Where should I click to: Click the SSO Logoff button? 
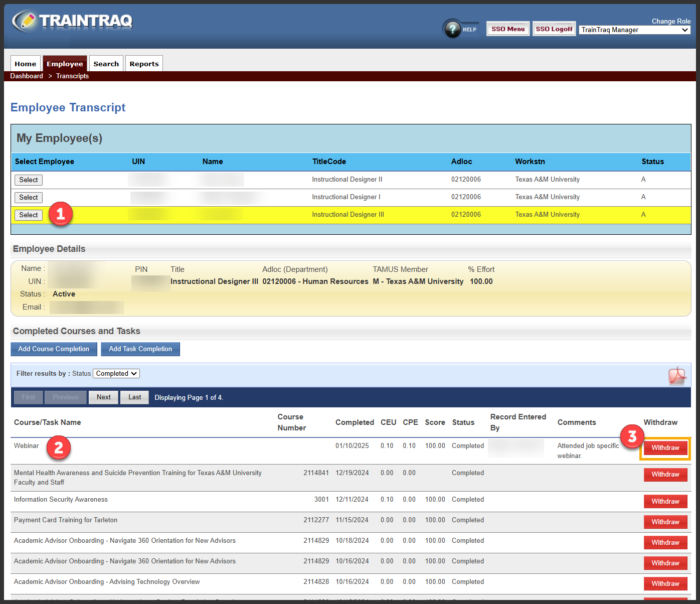tap(554, 29)
